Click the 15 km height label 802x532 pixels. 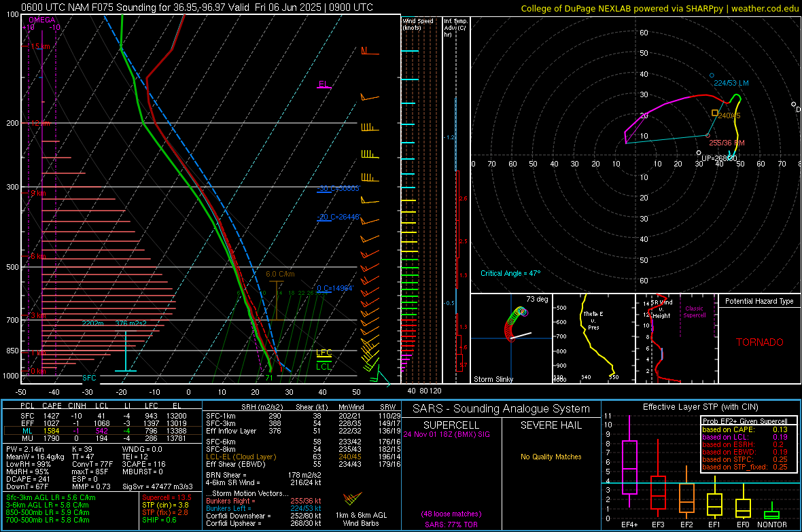point(40,47)
